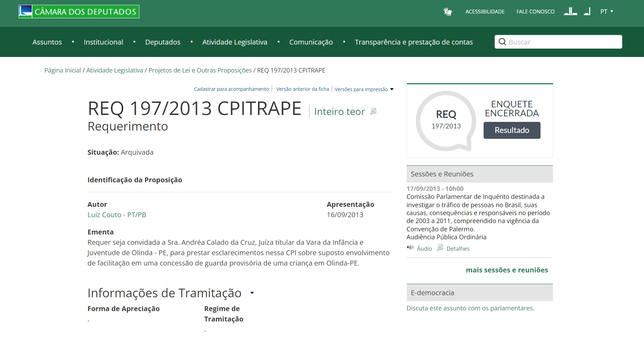The width and height of the screenshot is (644, 347).
Task: Click the Senado single-tower icon
Action: coord(587,11)
